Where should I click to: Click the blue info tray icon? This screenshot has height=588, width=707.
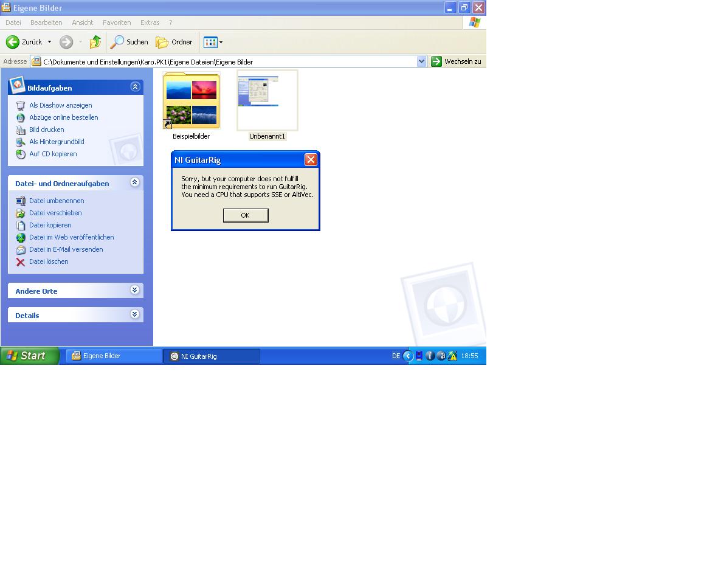pos(430,356)
